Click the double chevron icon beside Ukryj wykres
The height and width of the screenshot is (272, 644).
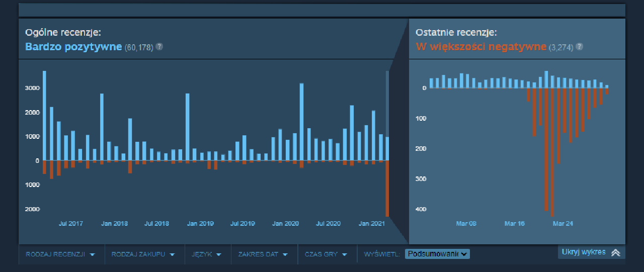(615, 252)
